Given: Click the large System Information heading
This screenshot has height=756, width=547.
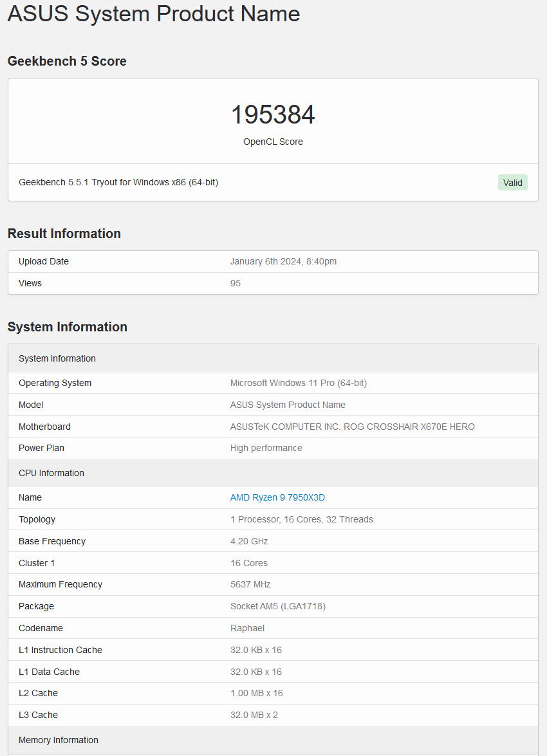Looking at the screenshot, I should 68,327.
